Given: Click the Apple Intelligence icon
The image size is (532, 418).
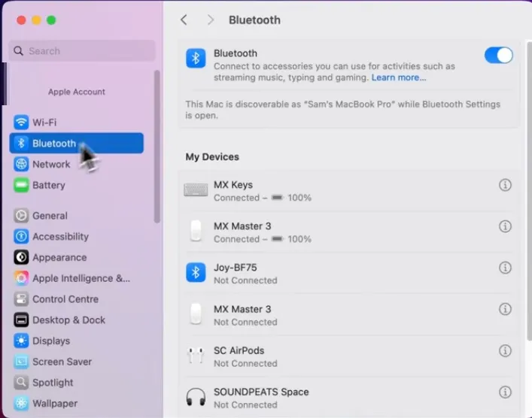Looking at the screenshot, I should 21,278.
